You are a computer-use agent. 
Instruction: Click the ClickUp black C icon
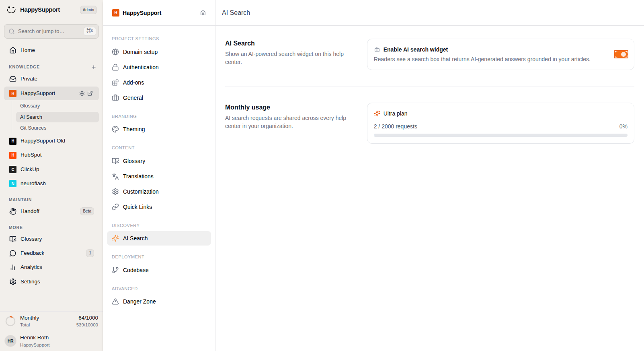[x=13, y=169]
